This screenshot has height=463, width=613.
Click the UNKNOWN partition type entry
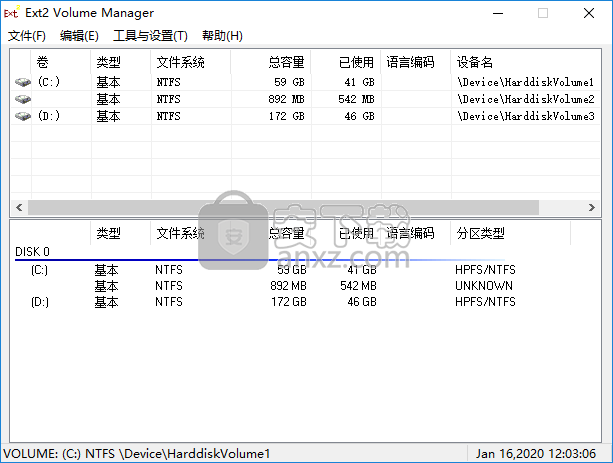[x=484, y=286]
